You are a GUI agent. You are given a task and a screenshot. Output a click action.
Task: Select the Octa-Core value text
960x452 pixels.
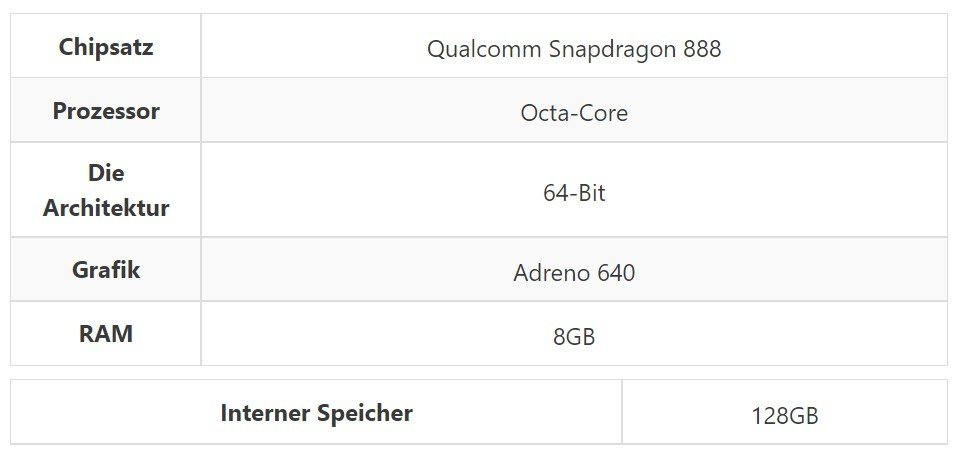point(574,113)
